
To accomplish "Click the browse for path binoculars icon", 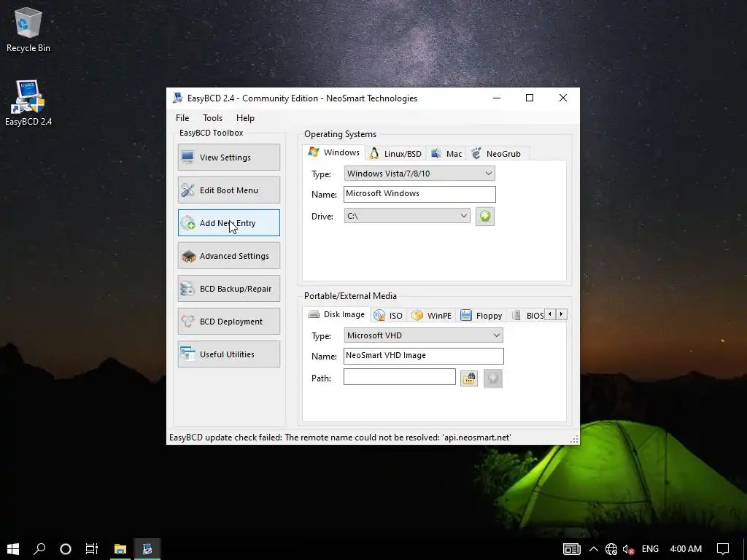I will [x=469, y=378].
